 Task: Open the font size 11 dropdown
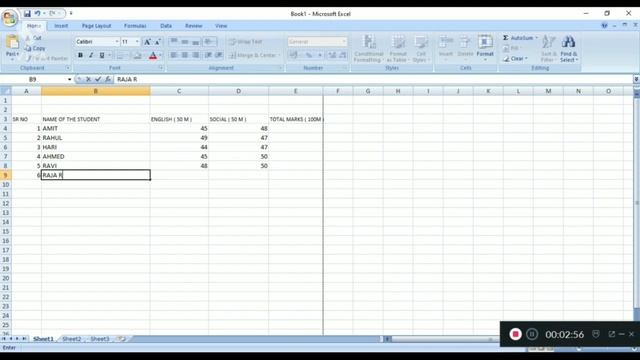137,42
